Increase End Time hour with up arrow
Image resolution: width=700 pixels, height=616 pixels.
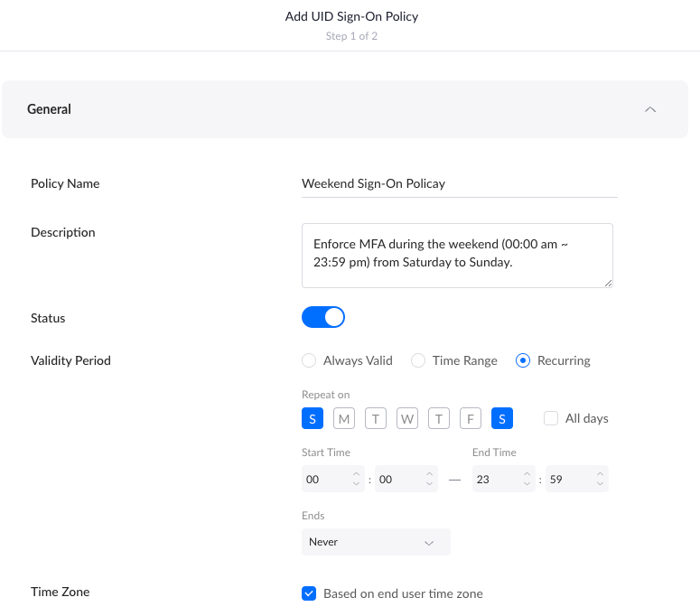point(527,474)
